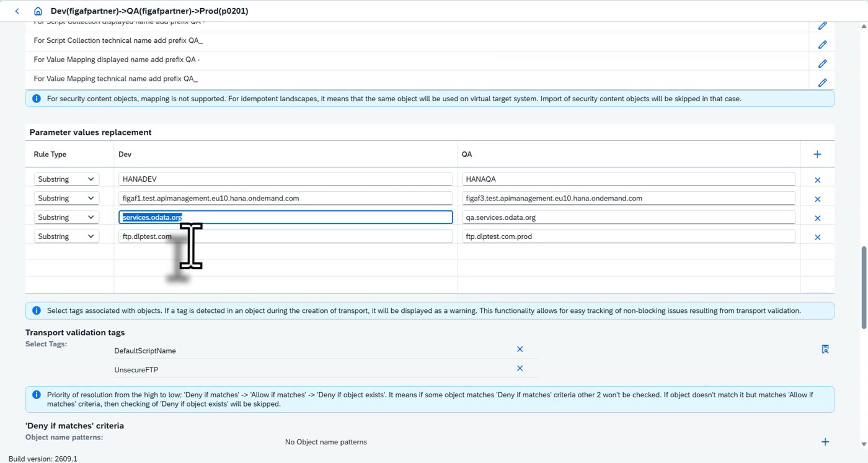Open the tag selection dialog icon
Viewport: 868px width, 463px height.
[x=825, y=349]
